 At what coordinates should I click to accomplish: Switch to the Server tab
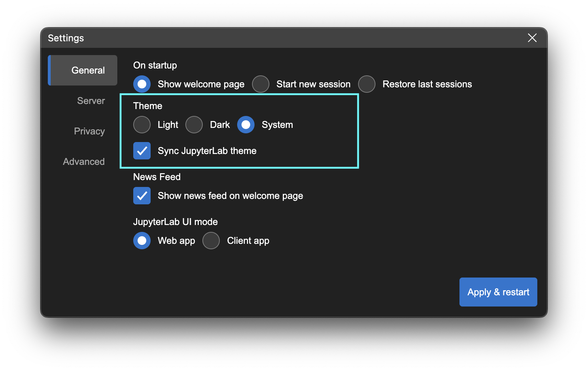coord(91,101)
